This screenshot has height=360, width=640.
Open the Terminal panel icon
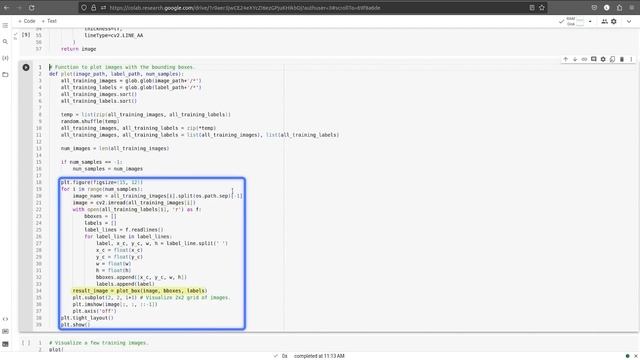pos(5,344)
